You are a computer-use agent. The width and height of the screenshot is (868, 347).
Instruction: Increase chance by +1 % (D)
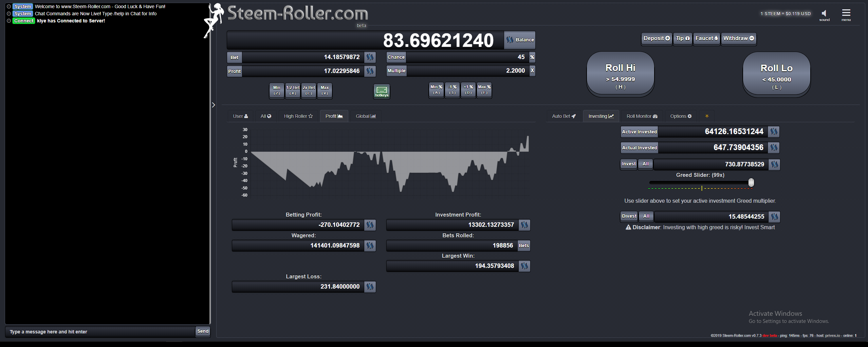pos(468,90)
